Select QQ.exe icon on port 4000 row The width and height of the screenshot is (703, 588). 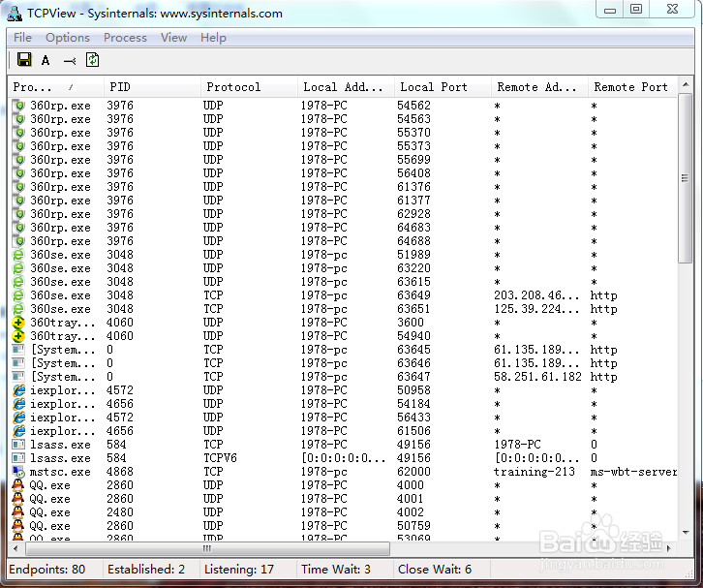tap(18, 485)
